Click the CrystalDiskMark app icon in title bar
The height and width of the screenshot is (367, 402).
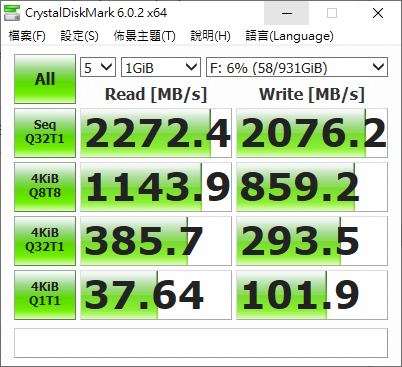pyautogui.click(x=12, y=13)
